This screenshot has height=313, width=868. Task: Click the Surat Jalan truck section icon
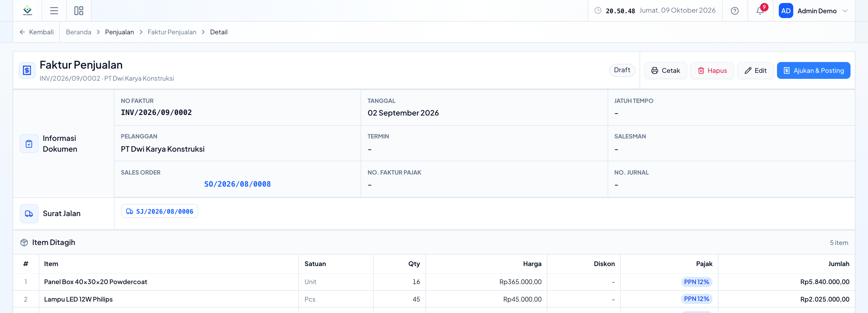pos(29,214)
